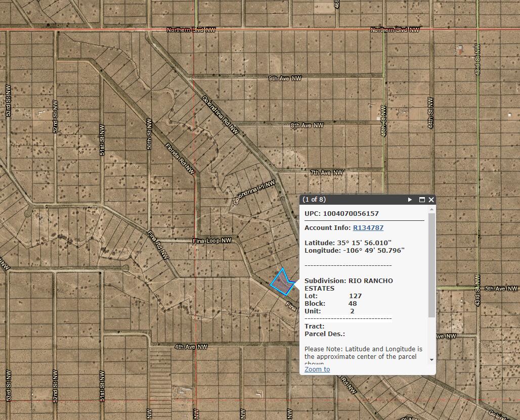Click the 9th Ave NW street label
The image size is (520, 420).
pos(285,78)
